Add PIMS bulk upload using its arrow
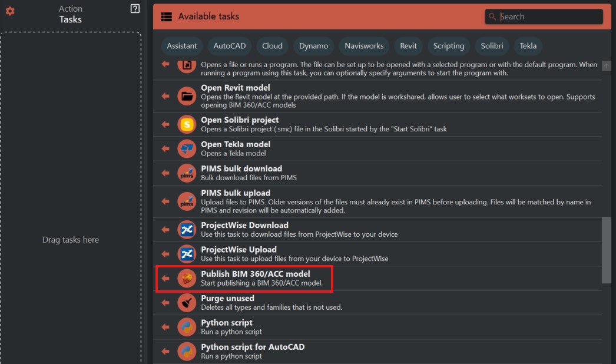The height and width of the screenshot is (364, 616). 165,201
